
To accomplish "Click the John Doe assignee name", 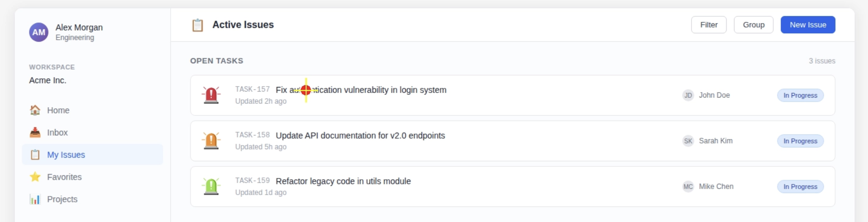I will click(x=714, y=95).
